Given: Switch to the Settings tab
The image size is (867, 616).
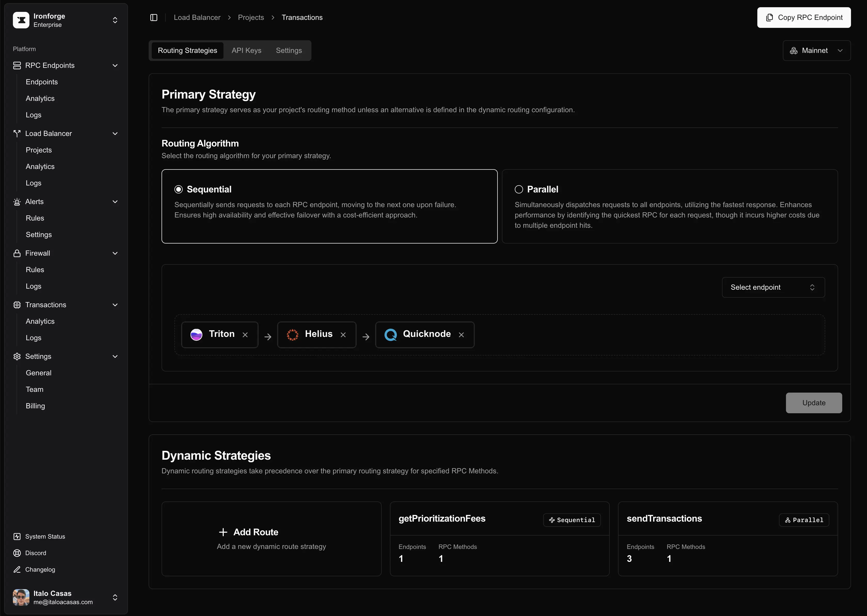Looking at the screenshot, I should click(x=289, y=51).
